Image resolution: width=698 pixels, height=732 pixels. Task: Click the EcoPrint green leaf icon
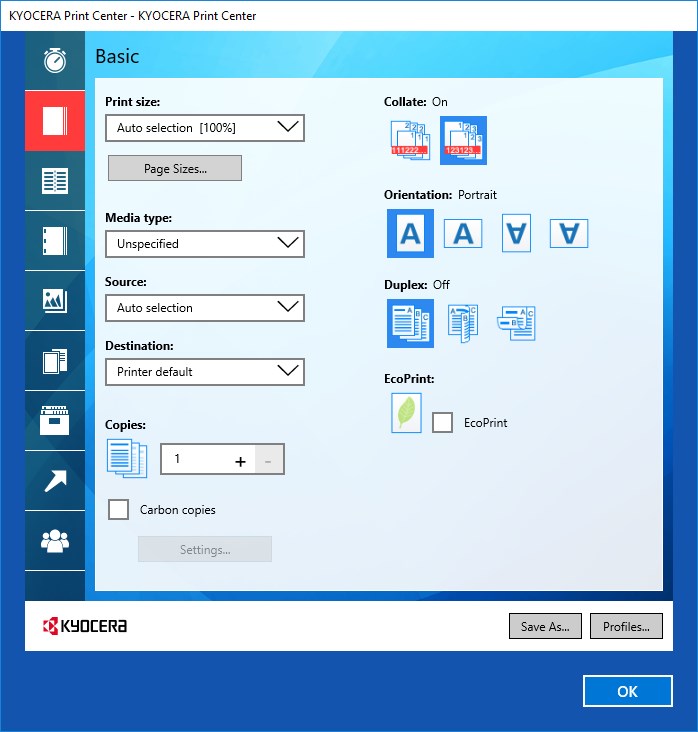pyautogui.click(x=406, y=413)
